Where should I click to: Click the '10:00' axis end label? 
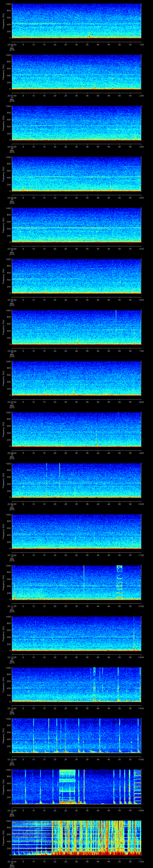(x=141, y=504)
